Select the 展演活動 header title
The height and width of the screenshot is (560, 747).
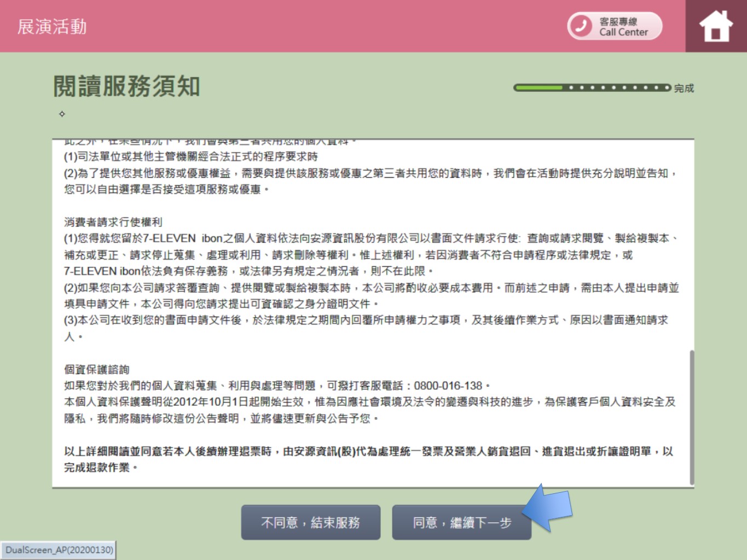(52, 26)
